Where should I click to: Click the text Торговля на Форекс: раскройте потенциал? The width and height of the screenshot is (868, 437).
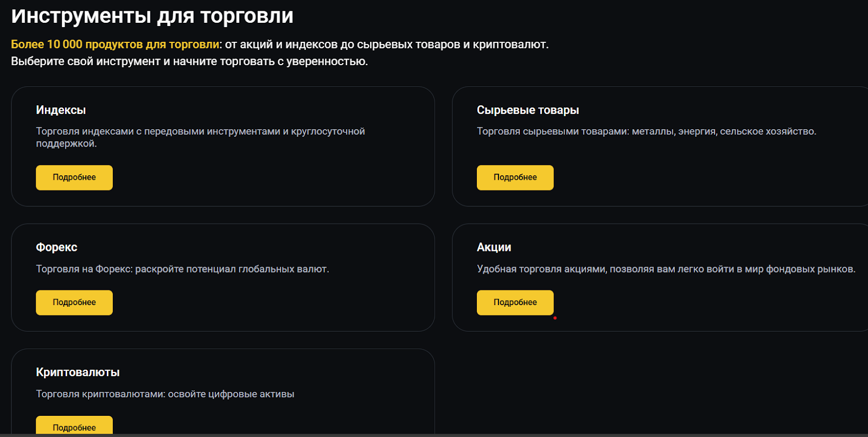pyautogui.click(x=182, y=269)
